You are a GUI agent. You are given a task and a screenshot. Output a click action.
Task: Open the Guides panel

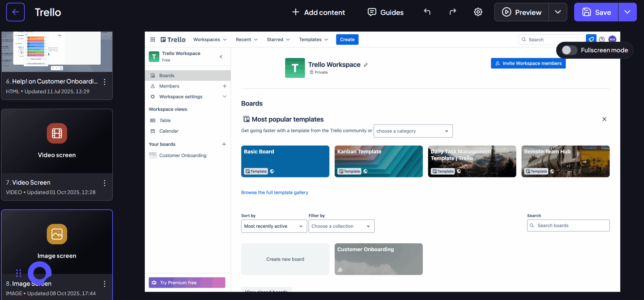(386, 12)
